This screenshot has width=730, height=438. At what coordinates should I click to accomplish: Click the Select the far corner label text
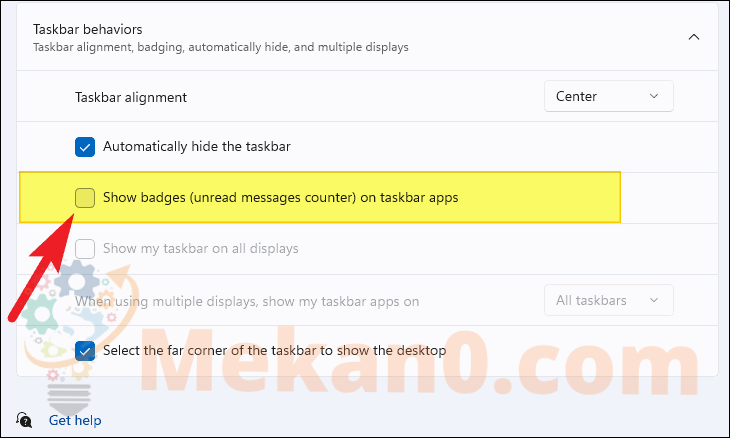click(x=275, y=350)
